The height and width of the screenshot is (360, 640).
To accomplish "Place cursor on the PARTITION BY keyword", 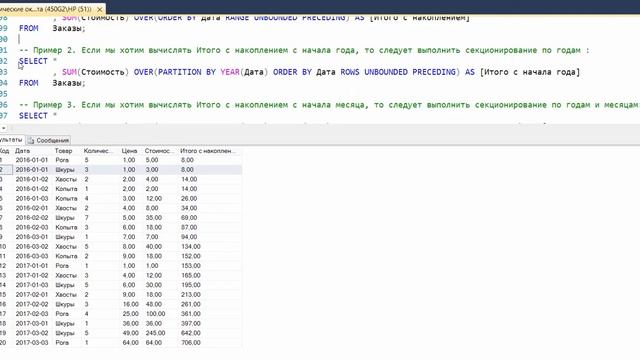I will (187, 72).
